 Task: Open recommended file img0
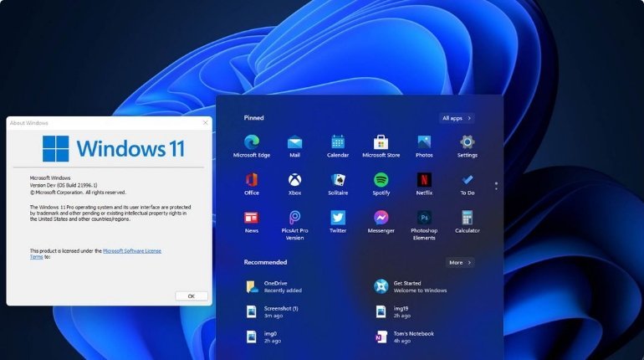(263, 337)
